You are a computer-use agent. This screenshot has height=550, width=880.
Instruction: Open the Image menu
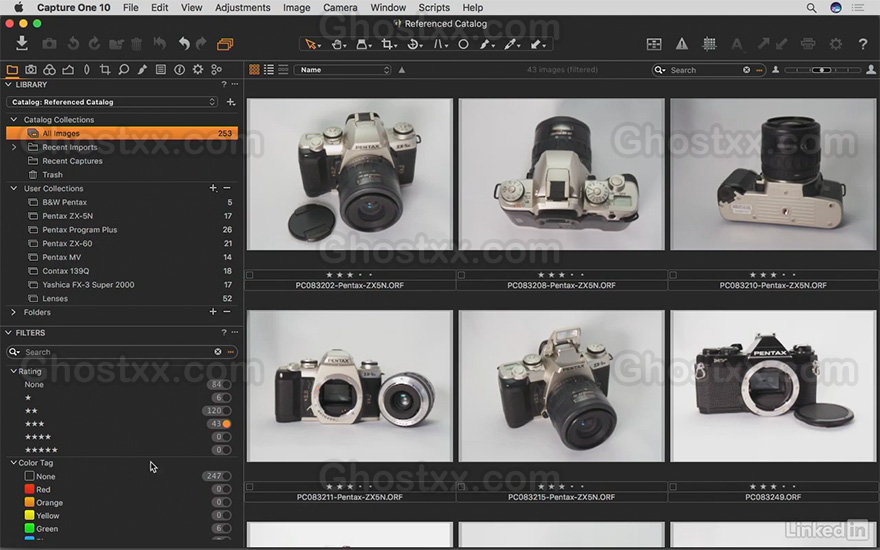[x=296, y=8]
